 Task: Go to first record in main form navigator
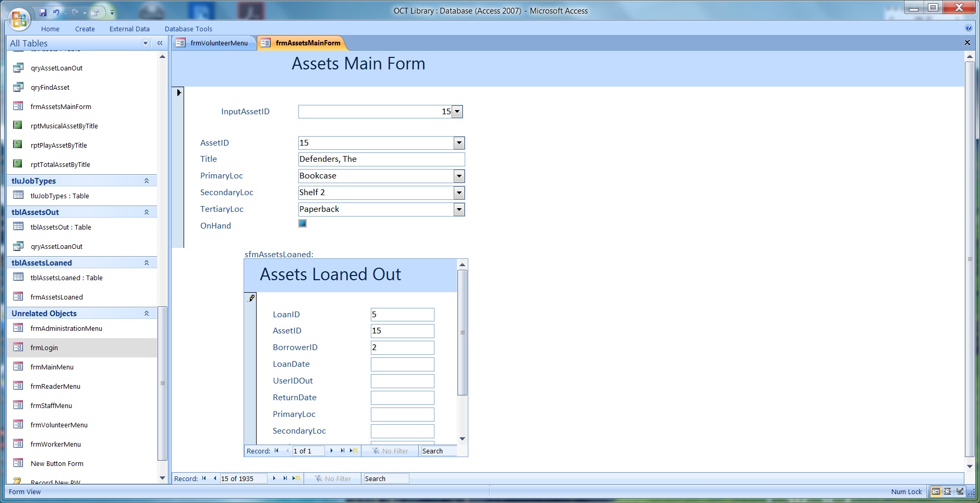point(204,478)
